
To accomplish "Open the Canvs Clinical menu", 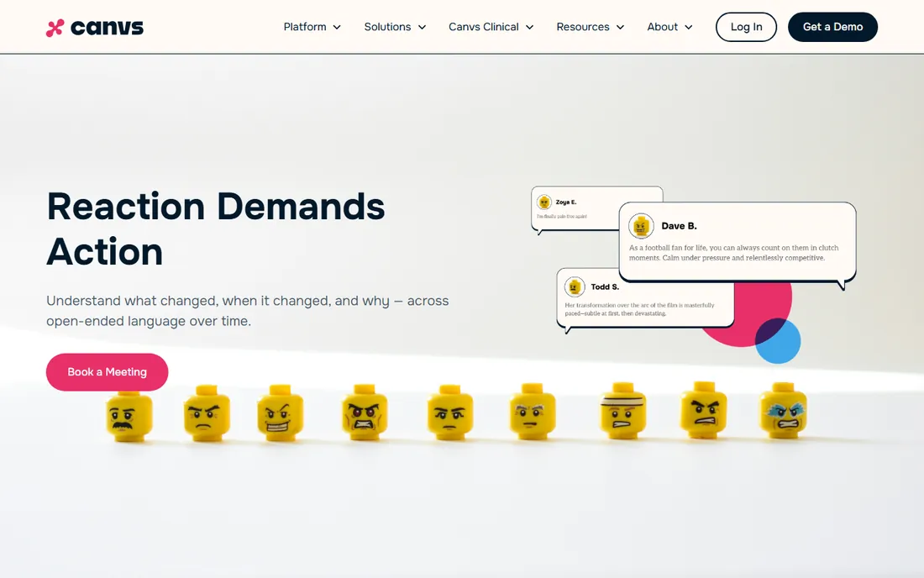I will click(483, 27).
